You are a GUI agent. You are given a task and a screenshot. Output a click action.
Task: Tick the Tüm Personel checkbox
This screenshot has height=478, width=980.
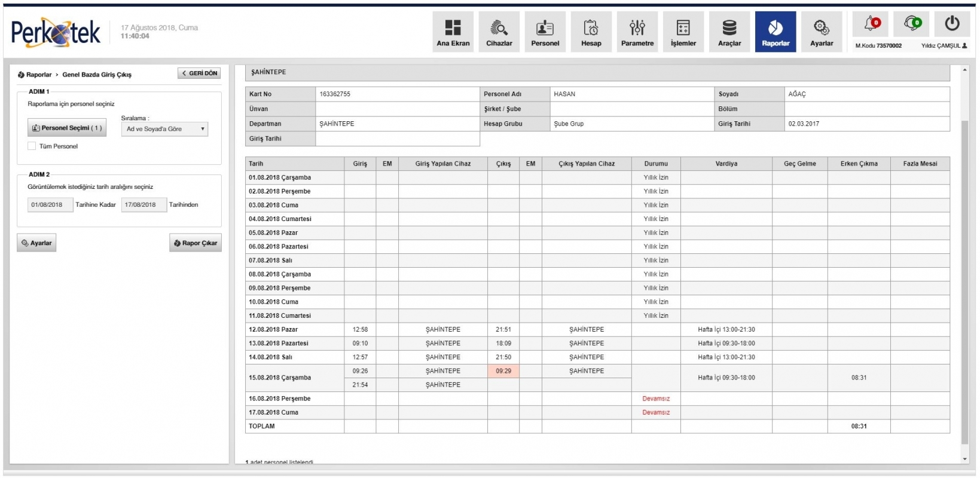(x=32, y=146)
